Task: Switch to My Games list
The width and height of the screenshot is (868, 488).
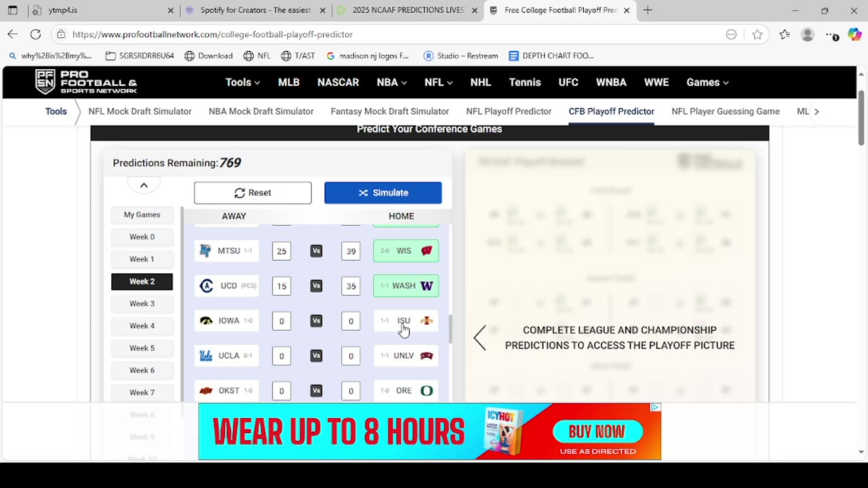Action: [x=142, y=215]
